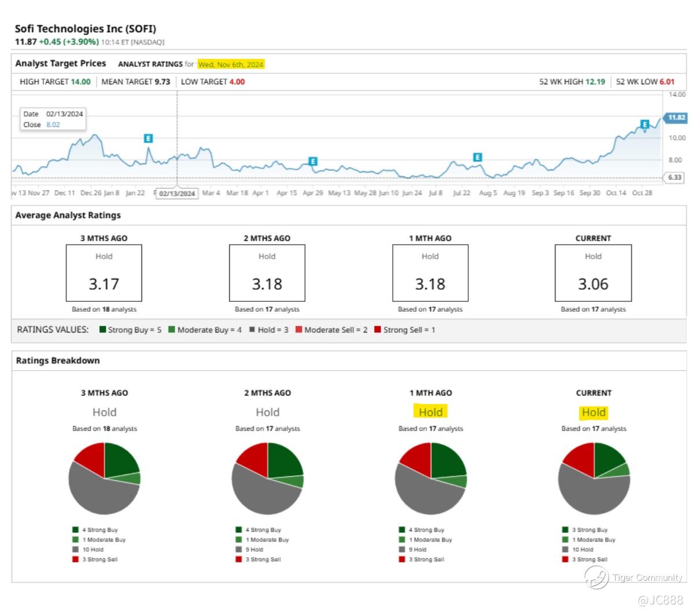Click the Tiger Community logo watermark

click(597, 577)
